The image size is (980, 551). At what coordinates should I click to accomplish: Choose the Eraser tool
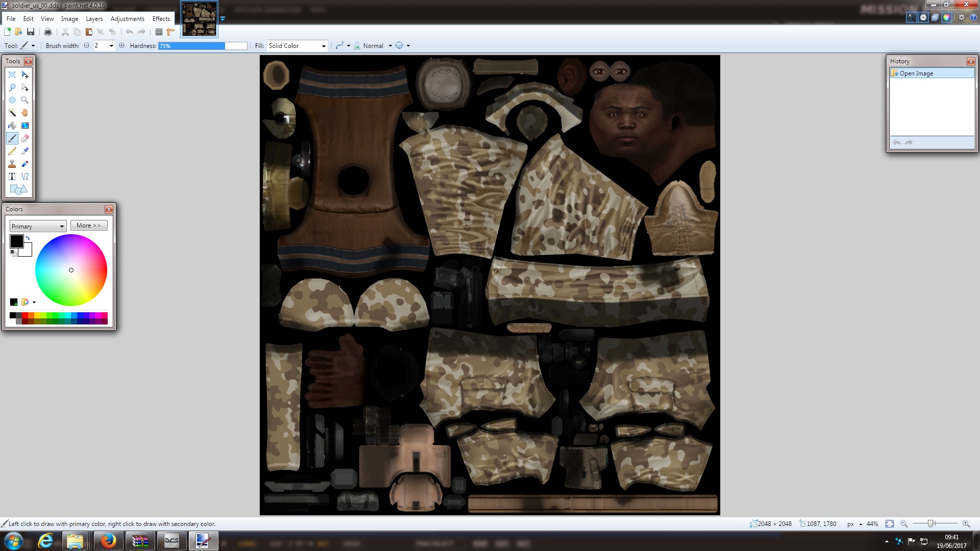[x=25, y=138]
